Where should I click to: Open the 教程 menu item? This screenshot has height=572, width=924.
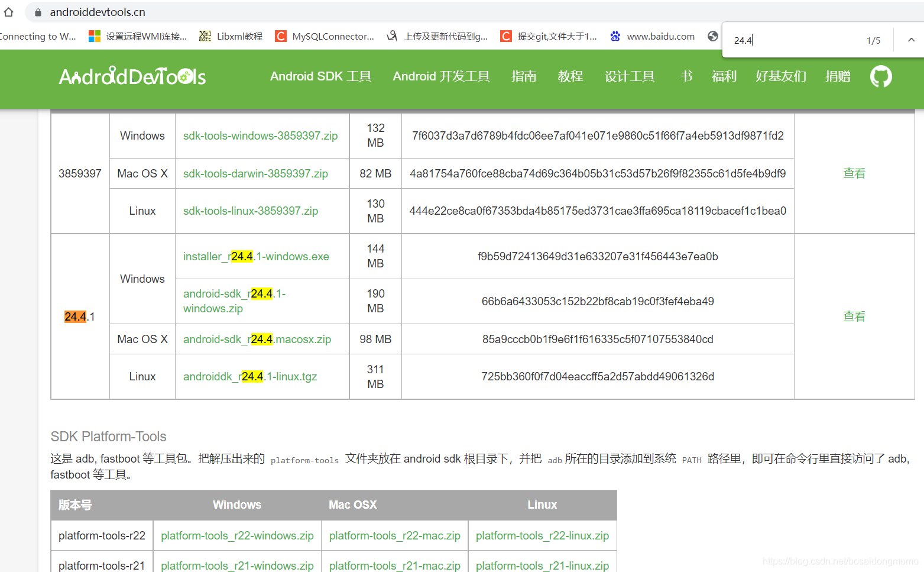point(570,76)
